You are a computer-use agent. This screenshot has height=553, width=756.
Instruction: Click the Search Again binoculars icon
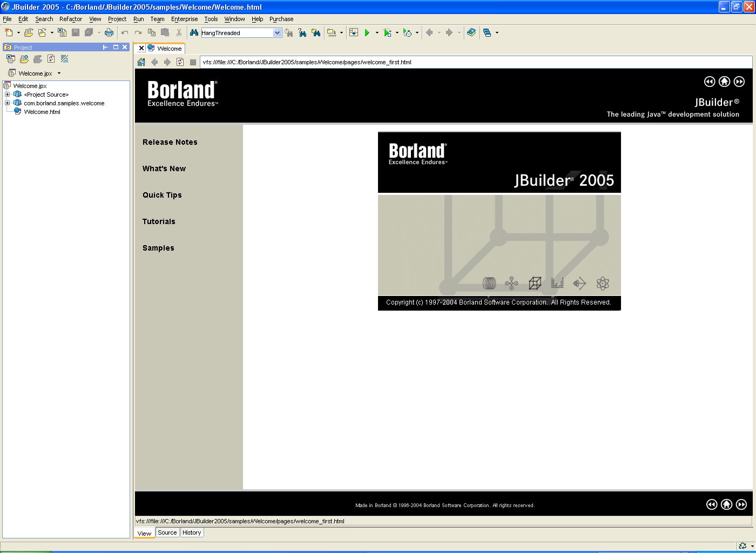(289, 33)
